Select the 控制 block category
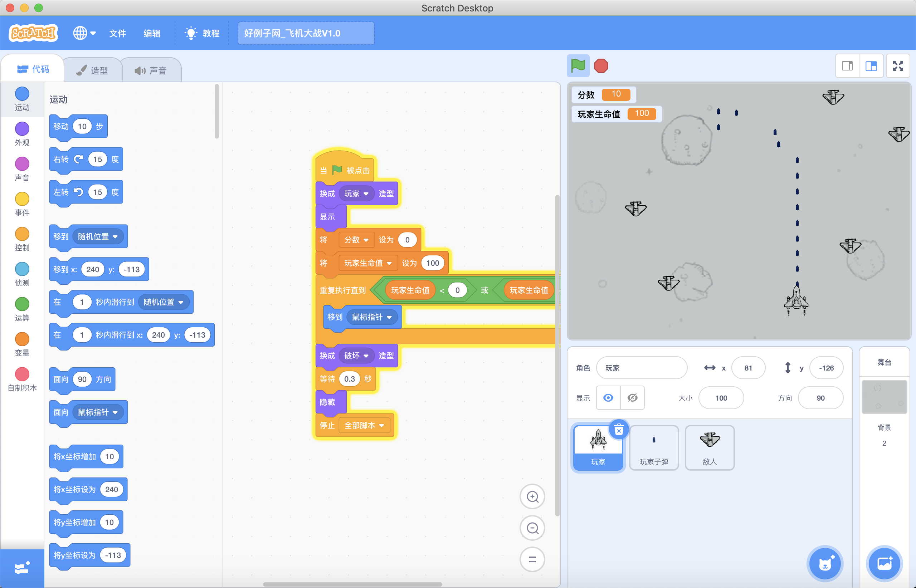916x588 pixels. pos(22,239)
